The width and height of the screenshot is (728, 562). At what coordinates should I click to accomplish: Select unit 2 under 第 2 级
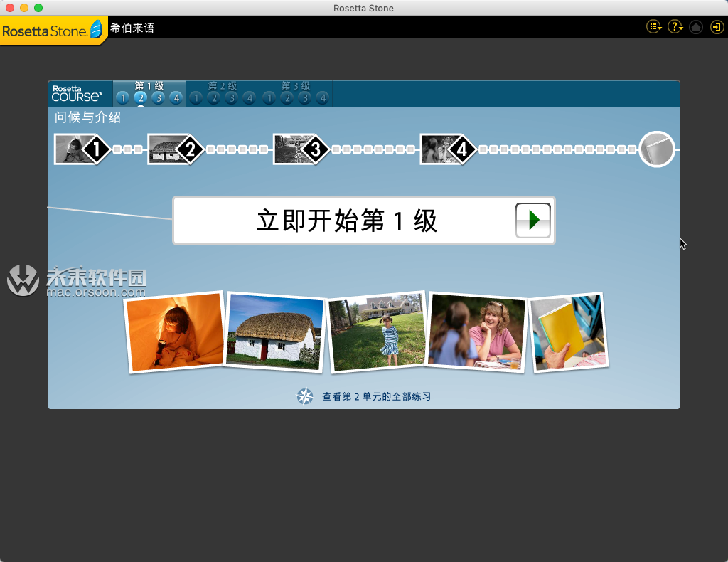[x=213, y=98]
